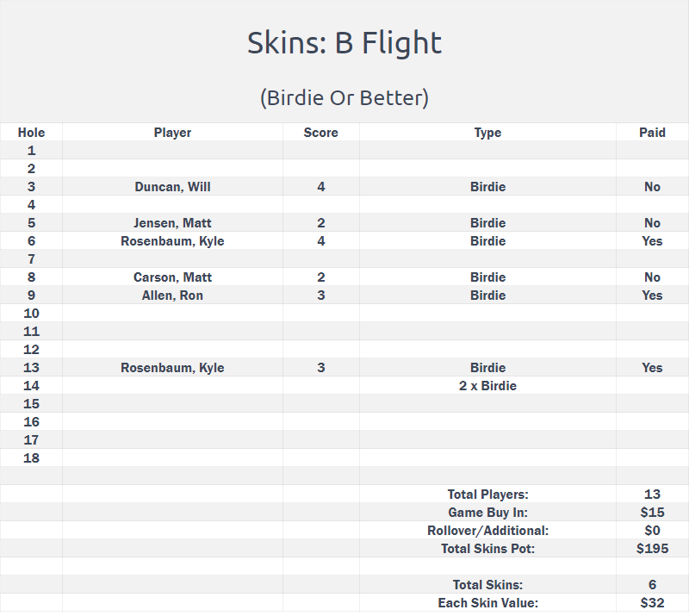The image size is (689, 616).
Task: Select the hole 18 row number
Action: pyautogui.click(x=31, y=458)
